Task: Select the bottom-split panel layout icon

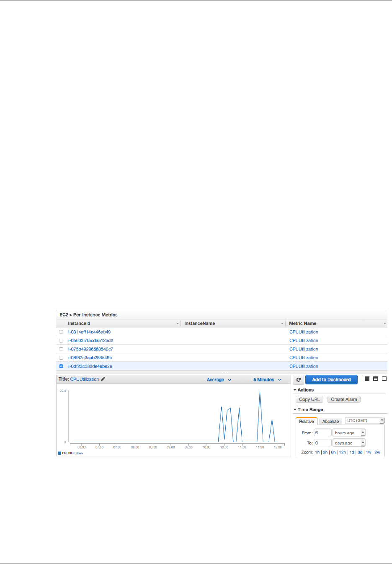Action: [367, 379]
